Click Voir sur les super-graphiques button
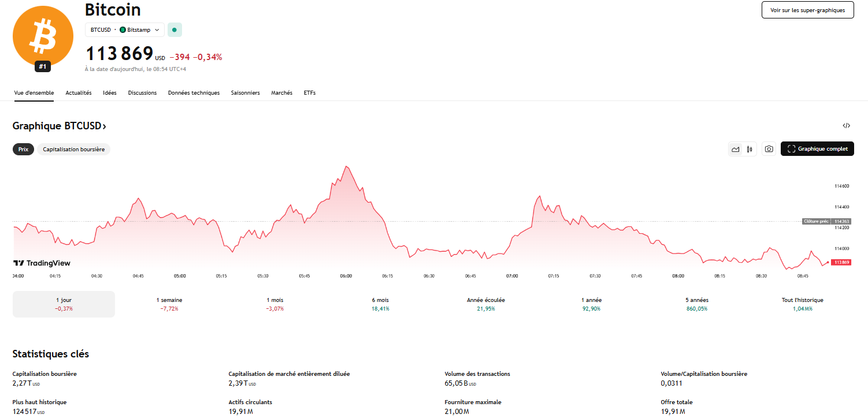 click(x=807, y=10)
